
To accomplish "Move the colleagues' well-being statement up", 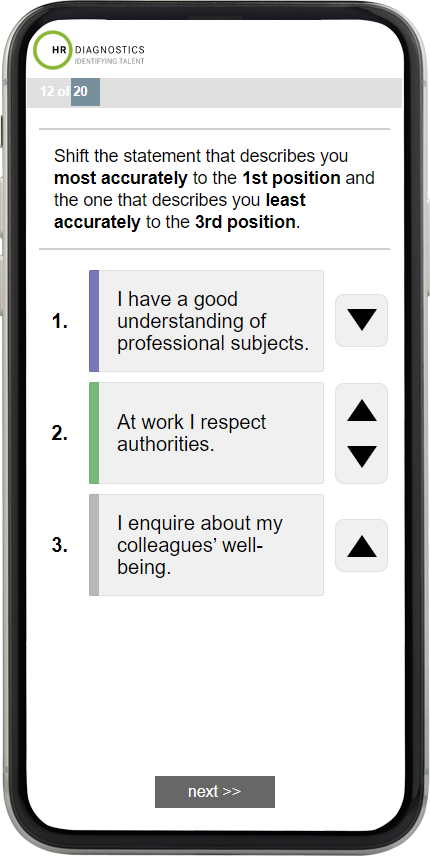I will pyautogui.click(x=361, y=545).
